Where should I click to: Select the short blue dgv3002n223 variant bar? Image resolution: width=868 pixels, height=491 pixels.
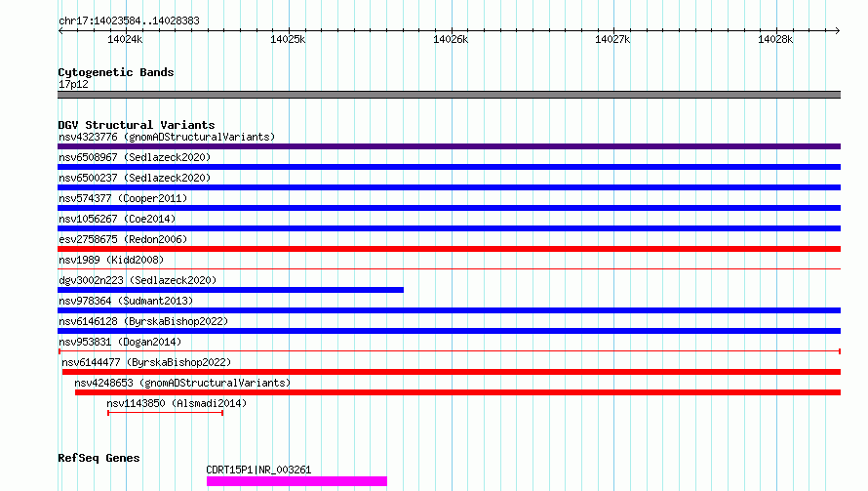[x=230, y=290]
